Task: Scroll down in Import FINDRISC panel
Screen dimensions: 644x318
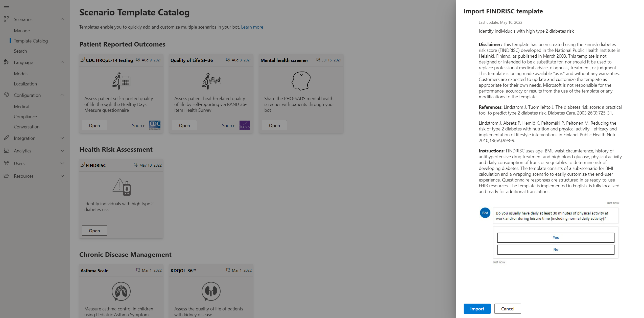Action: [550, 164]
